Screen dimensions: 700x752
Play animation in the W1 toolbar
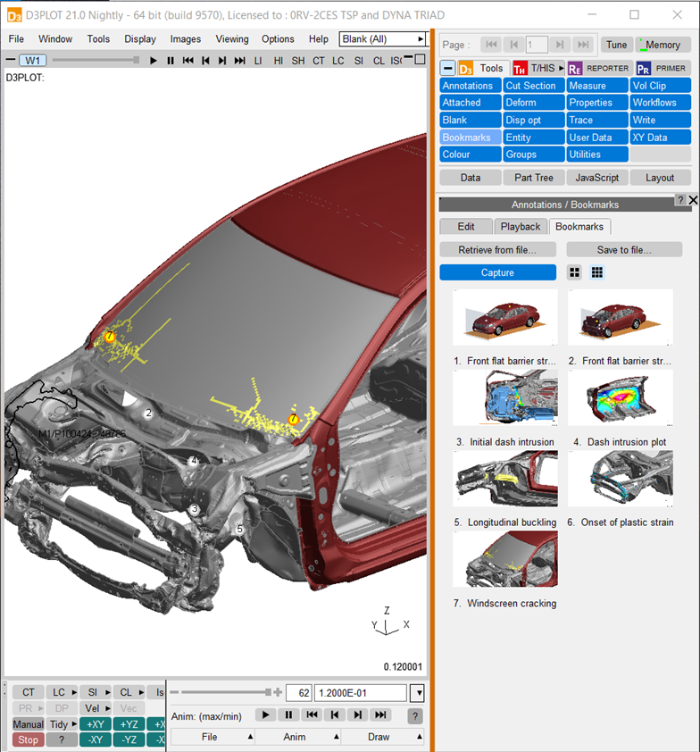click(153, 61)
